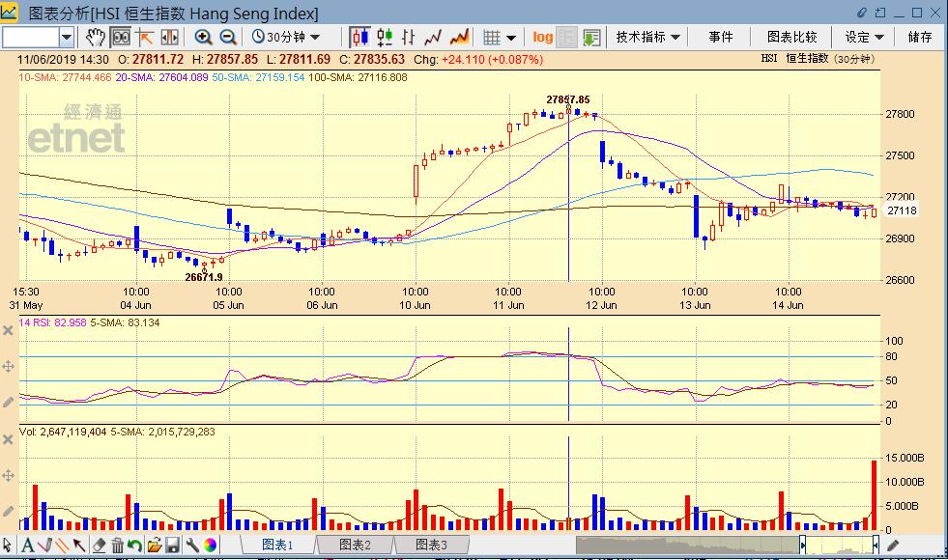Click the 26671.9 low price marker
The width and height of the screenshot is (948, 560).
(x=204, y=277)
